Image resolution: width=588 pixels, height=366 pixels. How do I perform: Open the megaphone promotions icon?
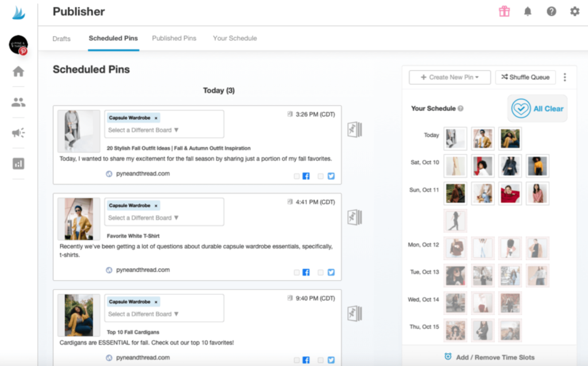(18, 133)
